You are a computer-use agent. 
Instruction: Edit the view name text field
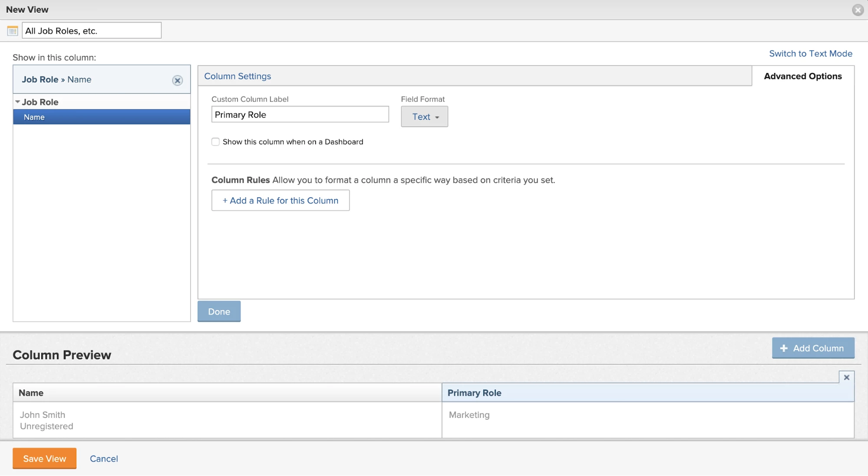click(92, 31)
